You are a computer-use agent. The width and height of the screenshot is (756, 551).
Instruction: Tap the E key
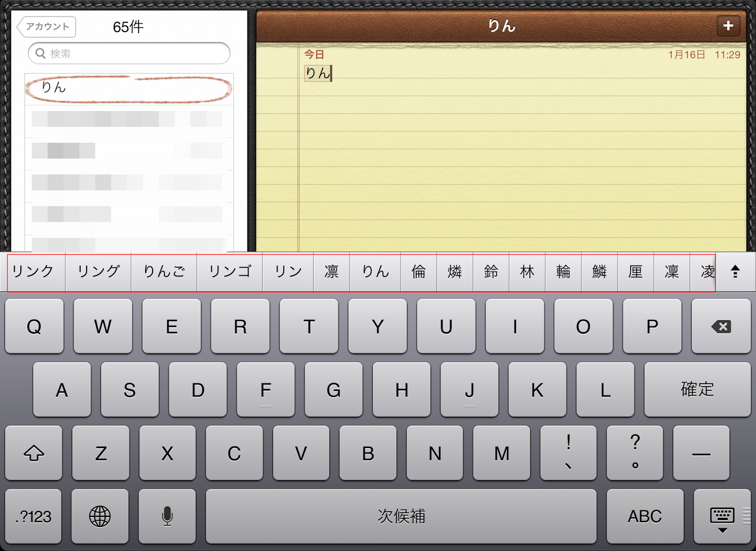(x=172, y=326)
